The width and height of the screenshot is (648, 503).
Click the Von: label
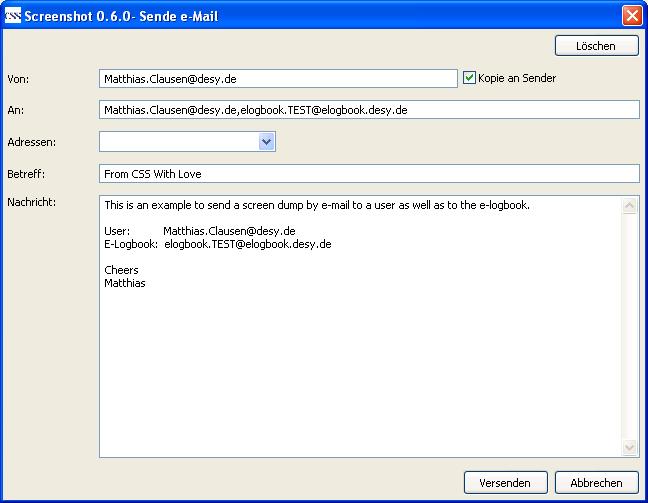click(x=18, y=79)
